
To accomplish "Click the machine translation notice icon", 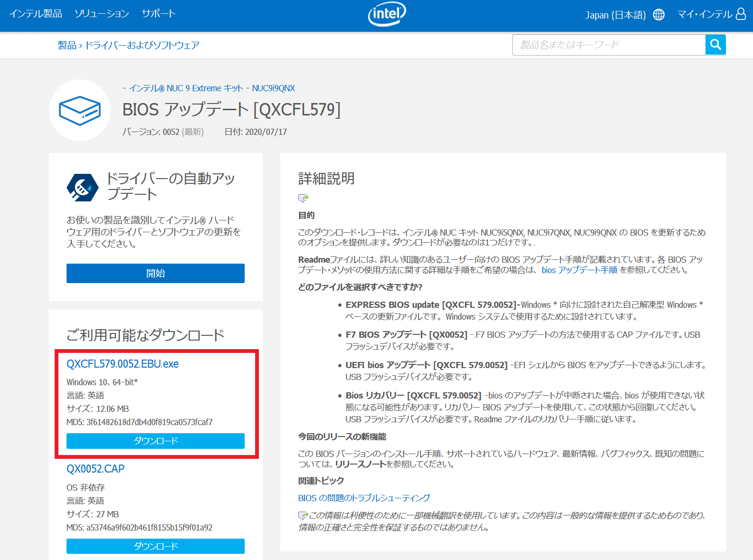I will tap(303, 515).
